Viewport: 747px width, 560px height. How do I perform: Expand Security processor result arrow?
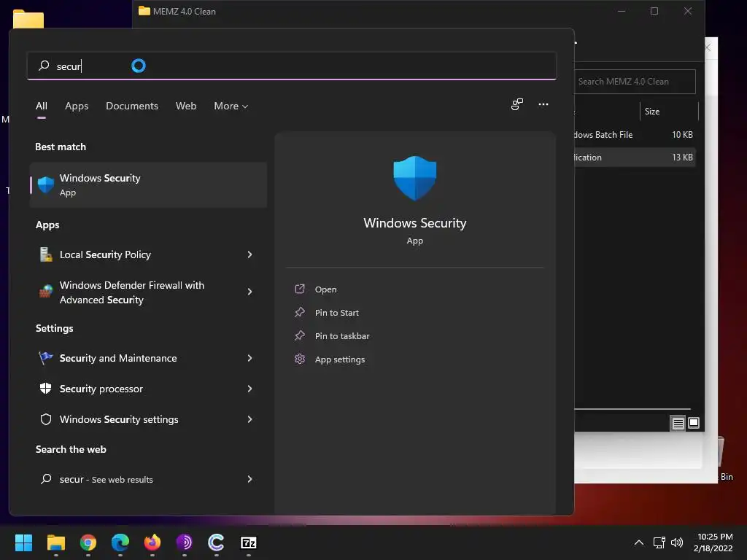(249, 389)
